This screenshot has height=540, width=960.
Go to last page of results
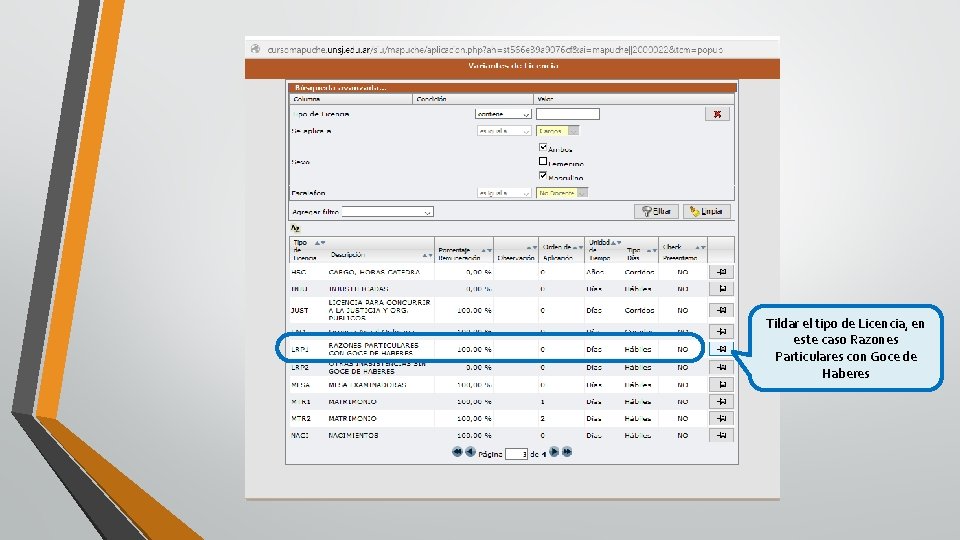(x=567, y=452)
